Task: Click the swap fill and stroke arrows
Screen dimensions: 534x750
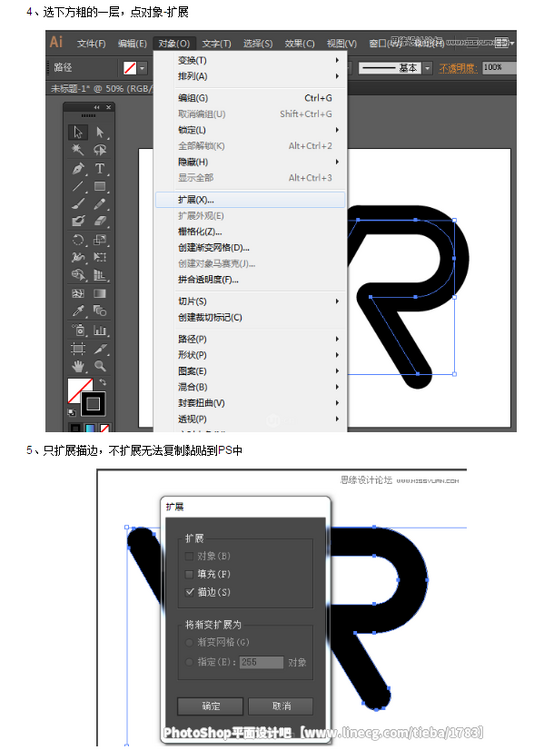Action: point(102,382)
